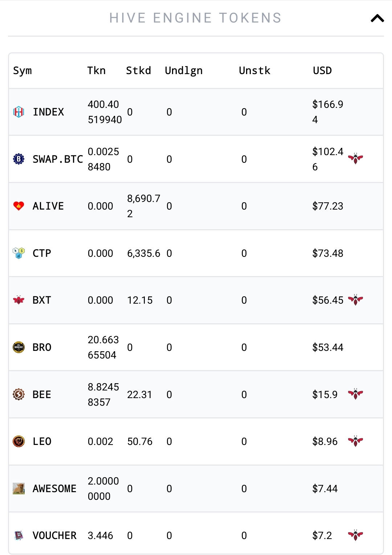Click the SWAP.BTC token logo icon
Viewport: 392px width, 555px height.
coord(19,159)
